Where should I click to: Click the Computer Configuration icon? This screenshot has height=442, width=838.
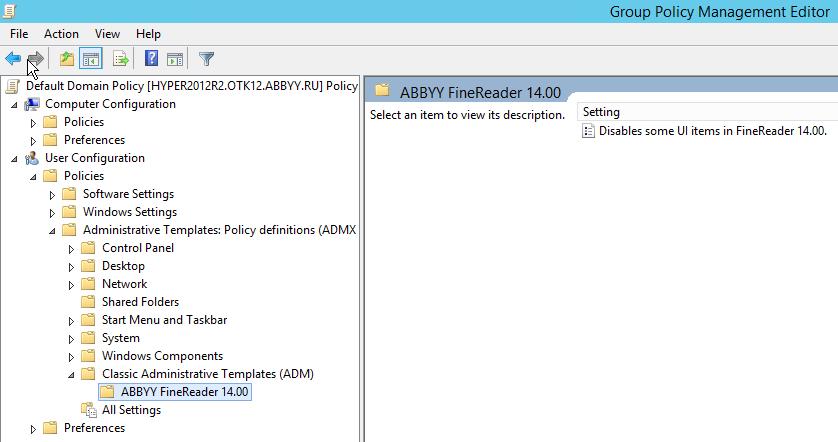[32, 104]
